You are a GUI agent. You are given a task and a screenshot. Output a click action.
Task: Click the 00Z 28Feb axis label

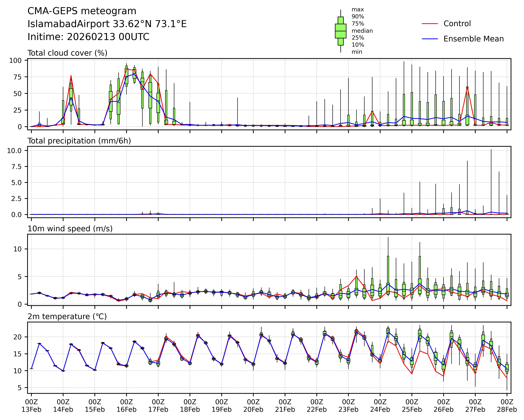coord(507,406)
